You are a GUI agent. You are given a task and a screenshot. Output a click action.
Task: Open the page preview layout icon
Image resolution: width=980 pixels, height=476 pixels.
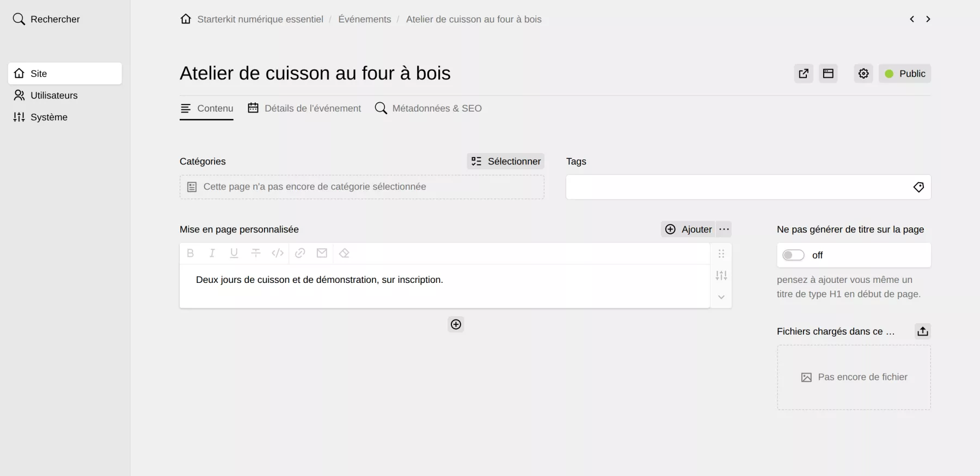pyautogui.click(x=828, y=73)
